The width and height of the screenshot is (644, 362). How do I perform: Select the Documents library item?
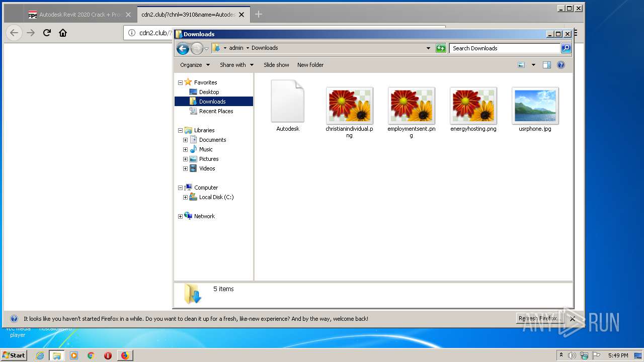(x=212, y=140)
